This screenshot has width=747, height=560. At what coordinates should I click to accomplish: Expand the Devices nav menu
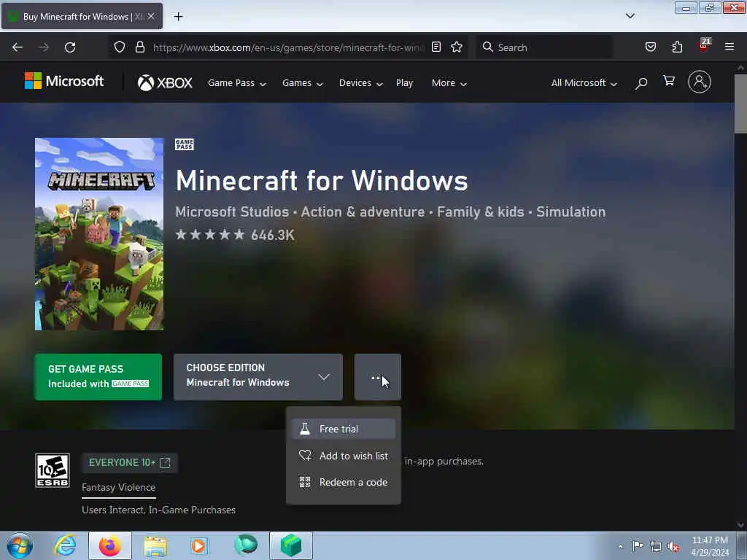(x=360, y=83)
